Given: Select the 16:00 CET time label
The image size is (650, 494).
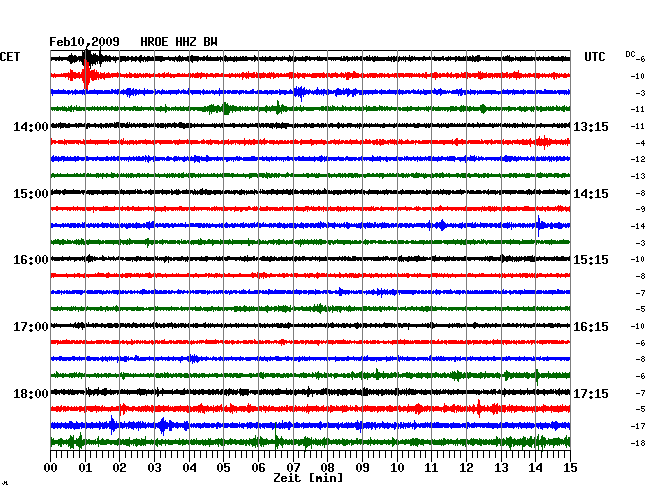Looking at the screenshot, I should (31, 260).
